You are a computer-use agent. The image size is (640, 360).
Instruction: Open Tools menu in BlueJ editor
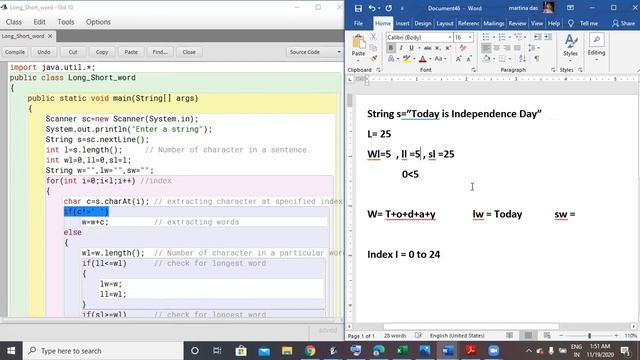(x=65, y=22)
